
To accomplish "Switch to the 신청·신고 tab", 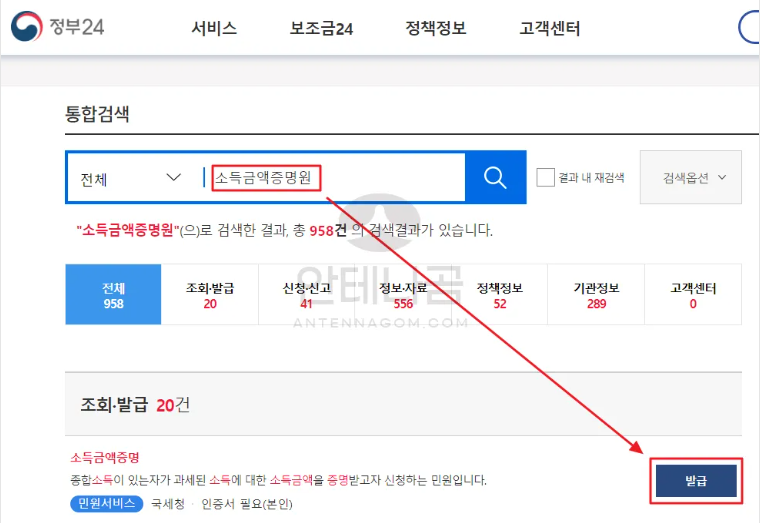I will pos(306,295).
